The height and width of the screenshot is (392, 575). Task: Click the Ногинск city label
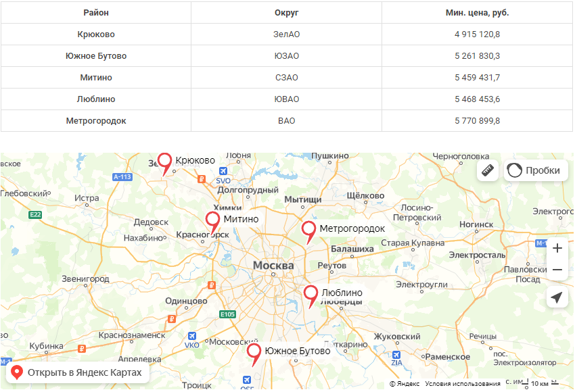click(x=476, y=224)
